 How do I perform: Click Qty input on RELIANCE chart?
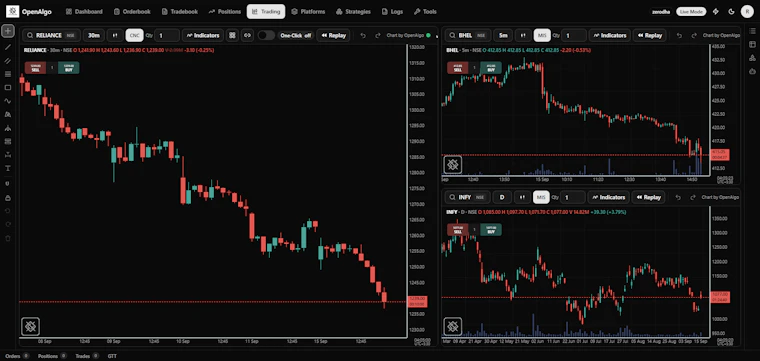[167, 35]
